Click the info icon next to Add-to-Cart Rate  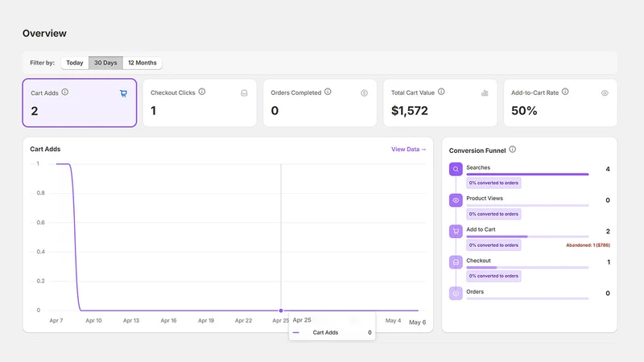click(565, 92)
